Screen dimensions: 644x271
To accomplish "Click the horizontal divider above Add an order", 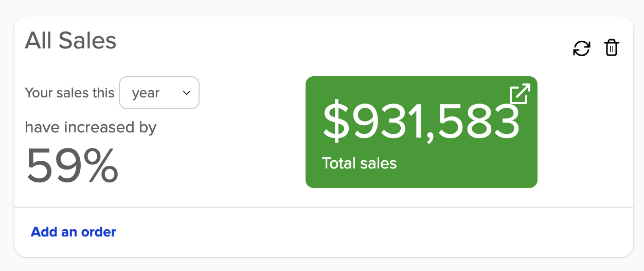I will pyautogui.click(x=324, y=207).
